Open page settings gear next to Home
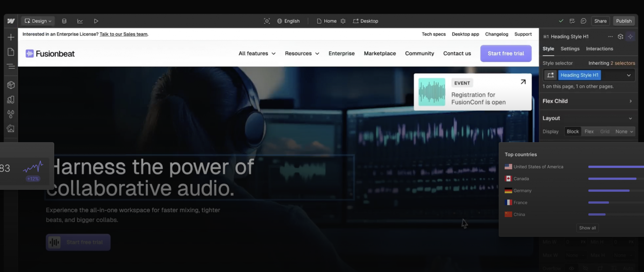 coord(343,21)
